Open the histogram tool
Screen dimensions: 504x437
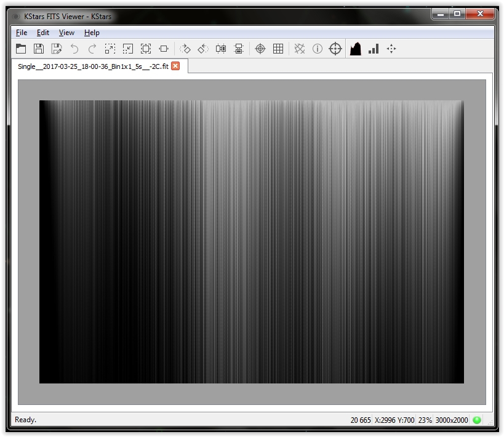click(356, 49)
